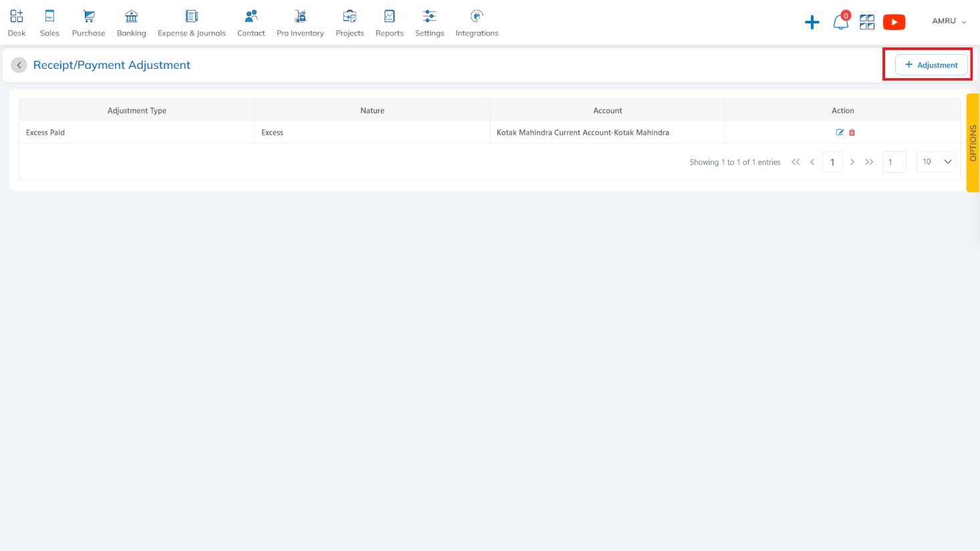The image size is (980, 551).
Task: Add a new Adjustment
Action: coord(931,65)
